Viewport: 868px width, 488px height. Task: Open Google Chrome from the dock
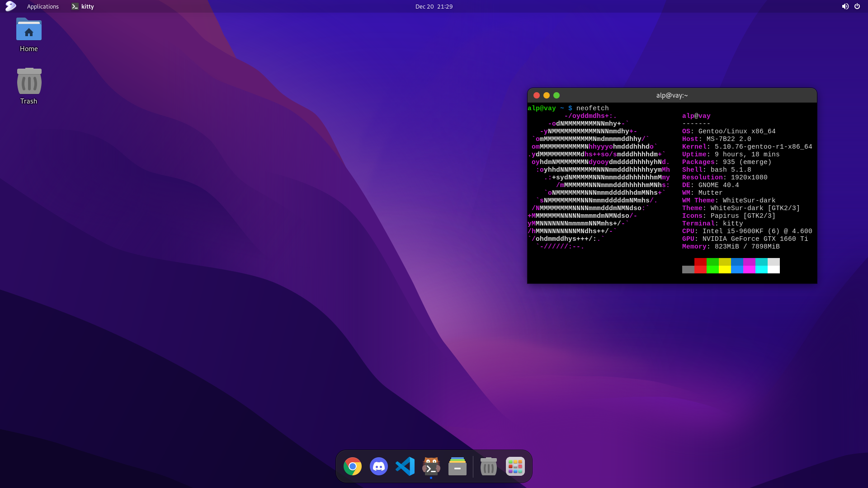[353, 466]
